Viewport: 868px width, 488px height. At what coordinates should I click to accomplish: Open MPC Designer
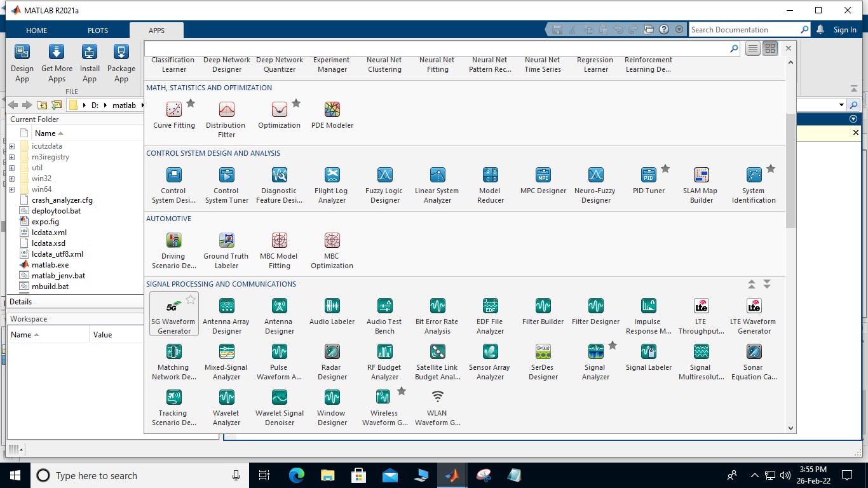543,180
